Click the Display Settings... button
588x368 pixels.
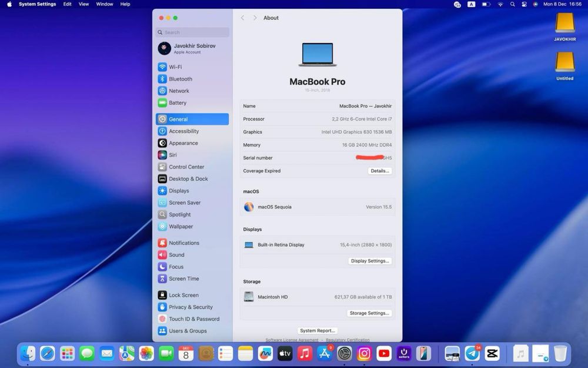pos(370,261)
